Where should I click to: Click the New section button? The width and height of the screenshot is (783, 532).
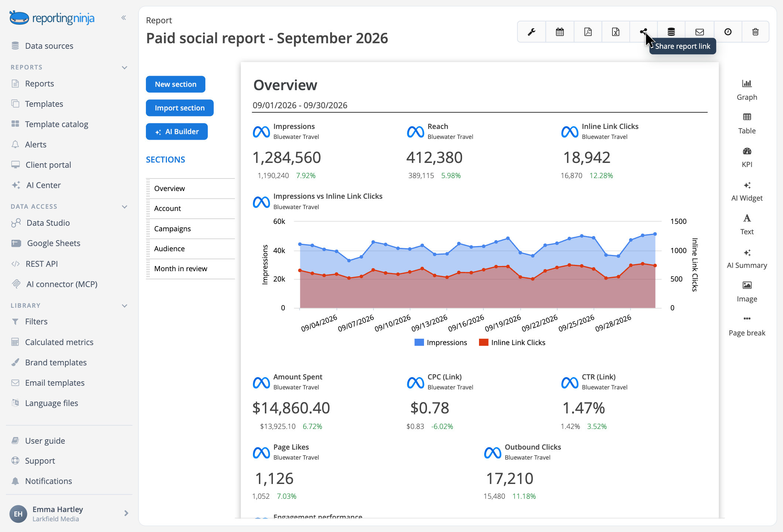(x=175, y=84)
